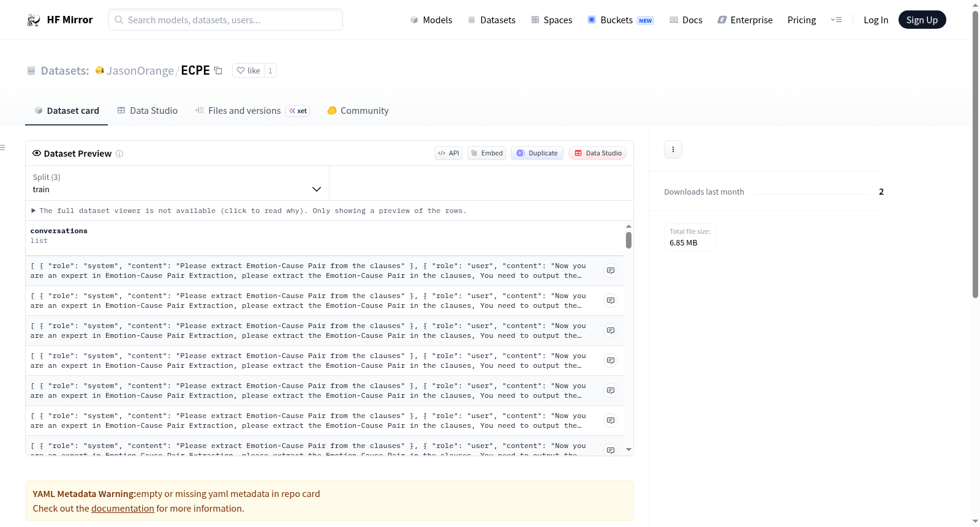Click the like count of 1
Image resolution: width=980 pixels, height=527 pixels.
click(270, 70)
